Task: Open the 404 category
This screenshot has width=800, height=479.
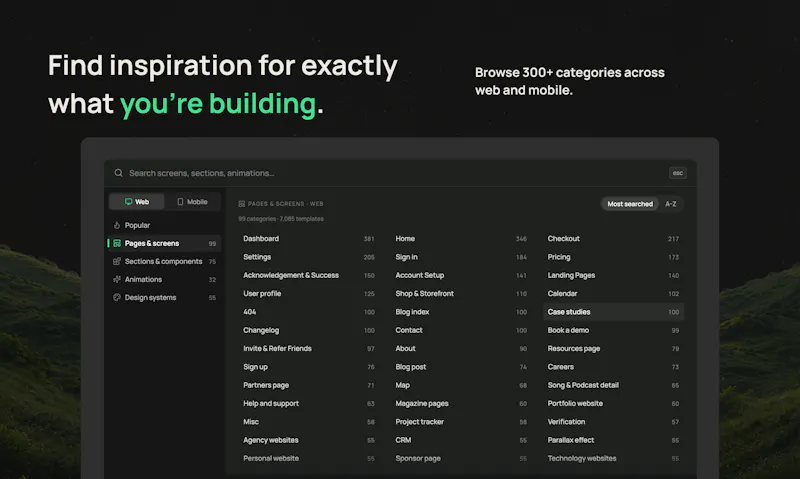Action: 309,312
